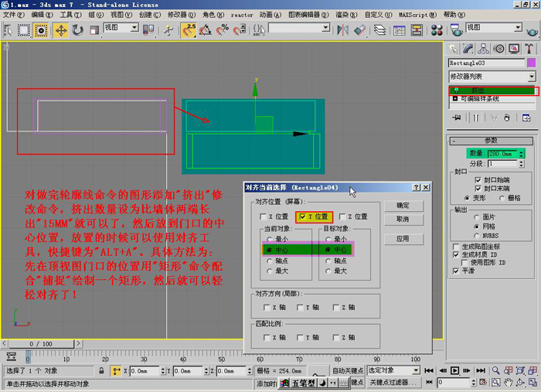Select 最小 under 当前对象
This screenshot has height=392, width=541.
point(270,239)
